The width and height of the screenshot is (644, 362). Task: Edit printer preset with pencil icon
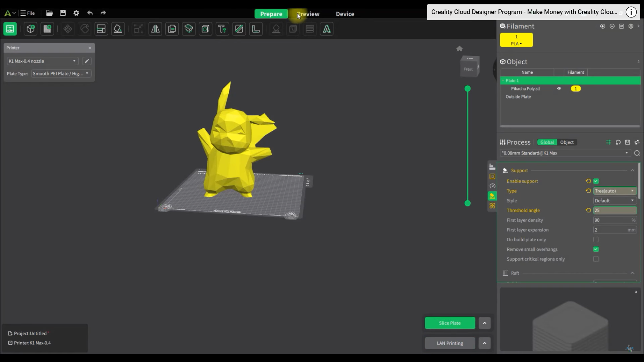point(87,61)
